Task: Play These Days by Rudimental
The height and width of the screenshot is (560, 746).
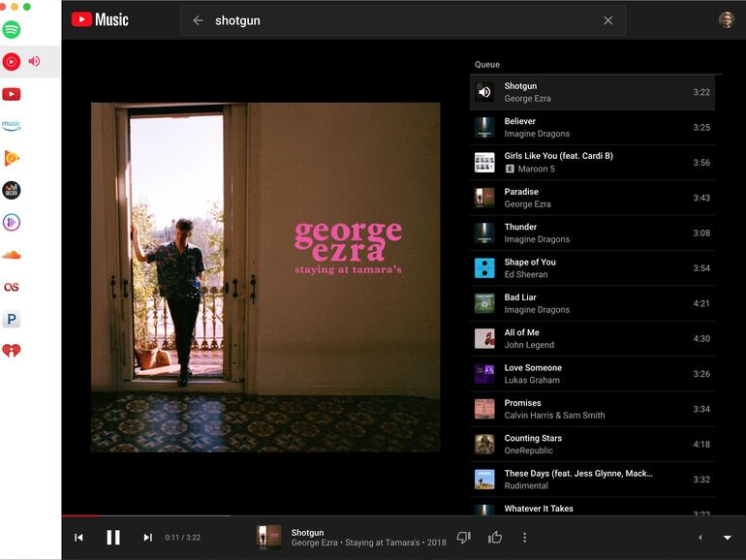Action: pos(592,480)
